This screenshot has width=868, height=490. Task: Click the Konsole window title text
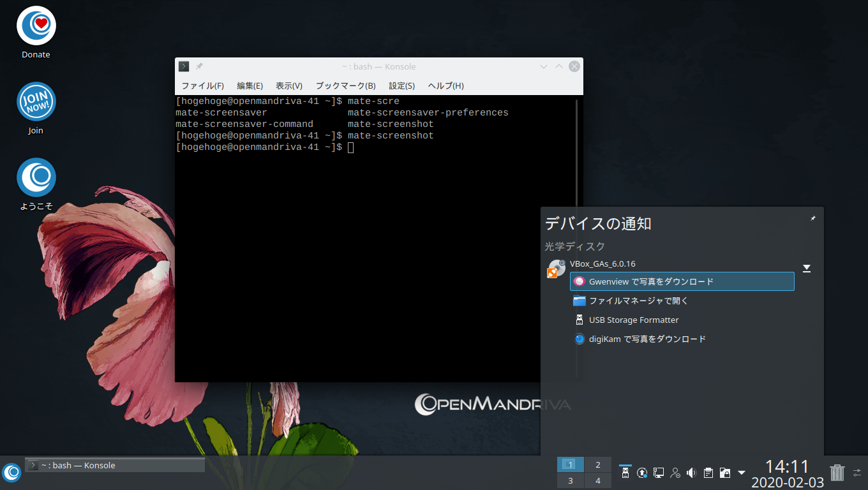point(378,66)
